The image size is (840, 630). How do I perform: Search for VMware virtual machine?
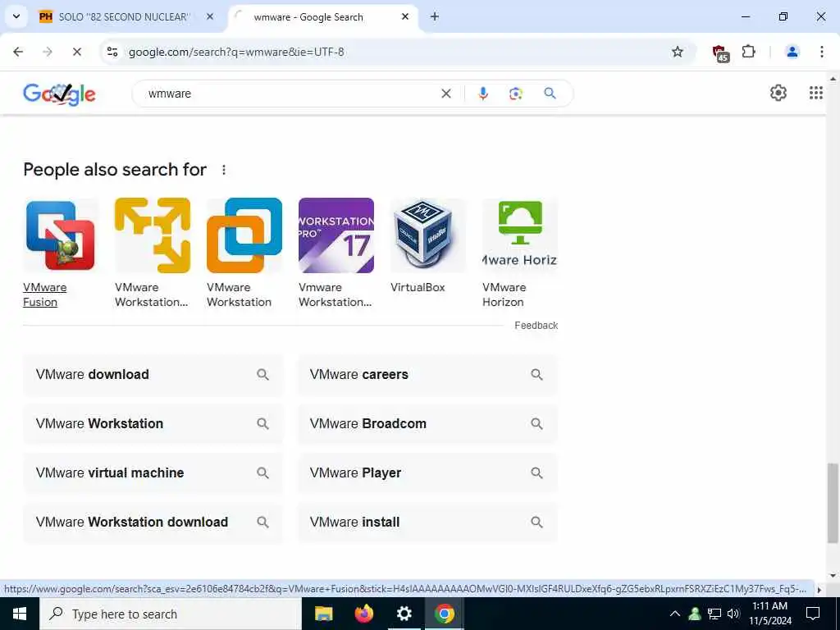[x=153, y=473]
